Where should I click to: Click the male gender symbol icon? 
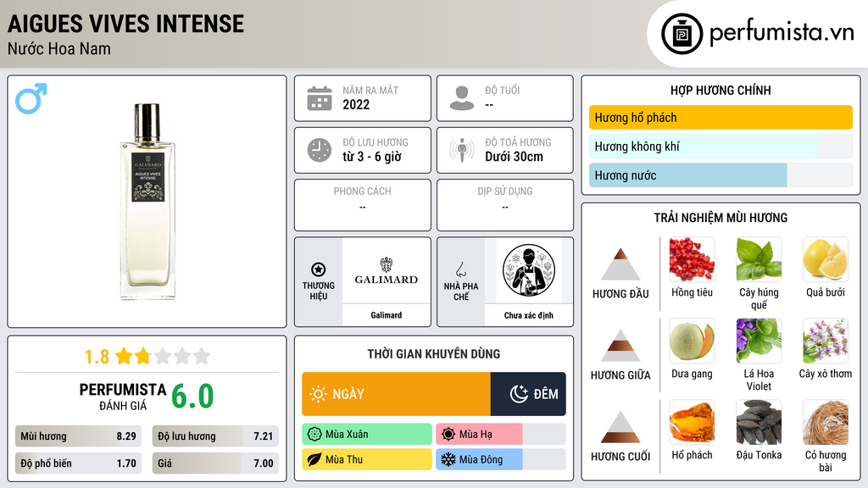31,98
